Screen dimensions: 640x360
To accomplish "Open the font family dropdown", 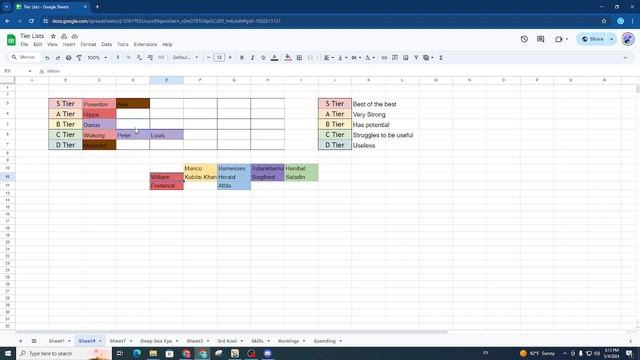I will coord(185,58).
